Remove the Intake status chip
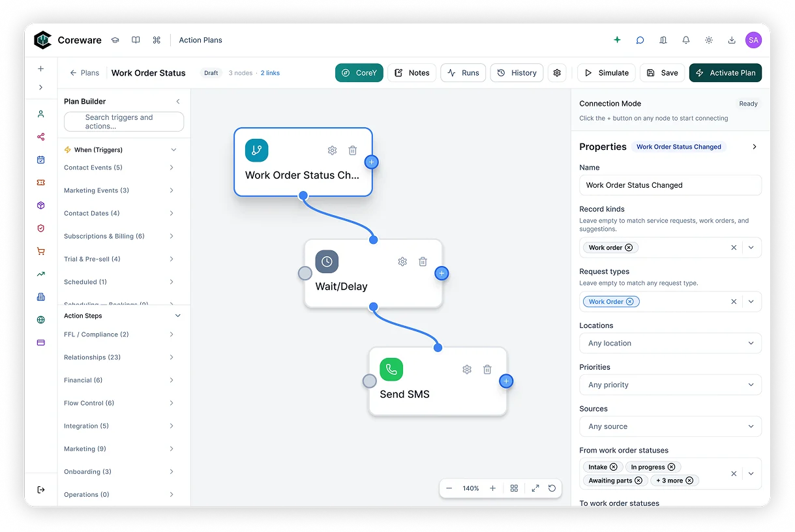 click(x=614, y=467)
